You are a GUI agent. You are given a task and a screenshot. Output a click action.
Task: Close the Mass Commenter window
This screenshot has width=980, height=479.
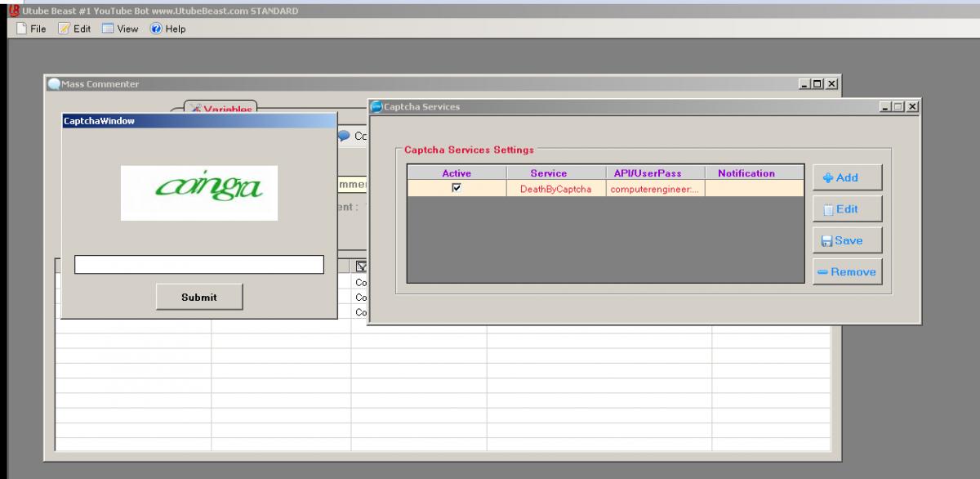pyautogui.click(x=831, y=84)
